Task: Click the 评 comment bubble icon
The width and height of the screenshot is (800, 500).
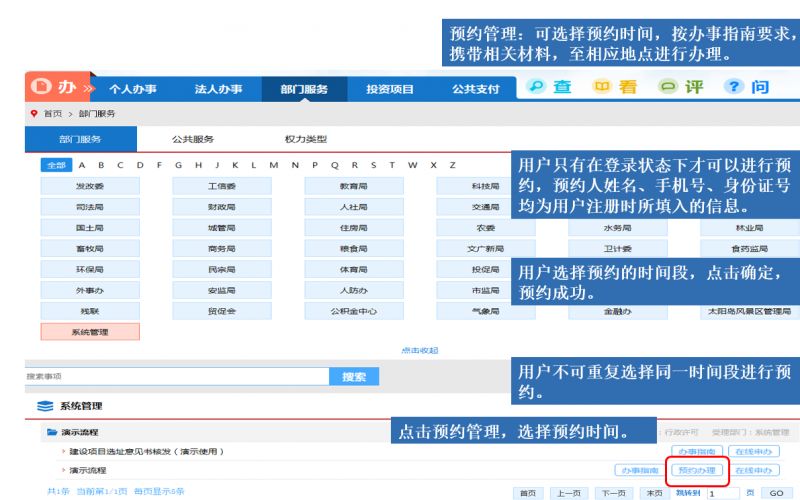Action: [x=668, y=88]
